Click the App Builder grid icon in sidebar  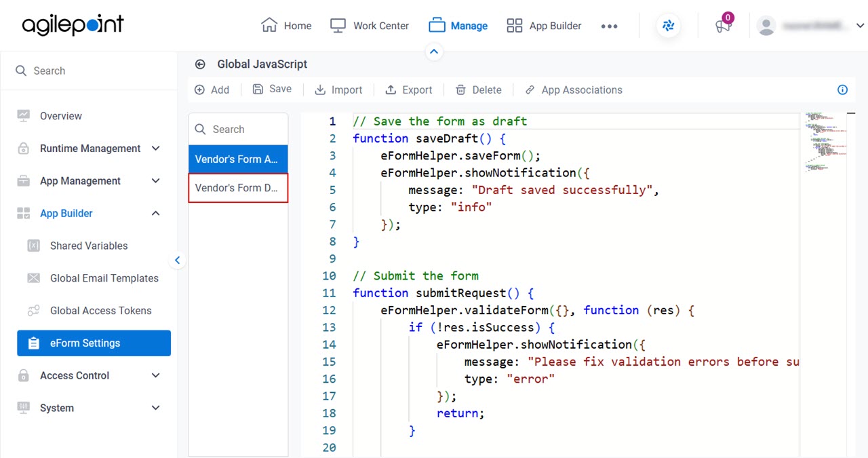pyautogui.click(x=24, y=214)
